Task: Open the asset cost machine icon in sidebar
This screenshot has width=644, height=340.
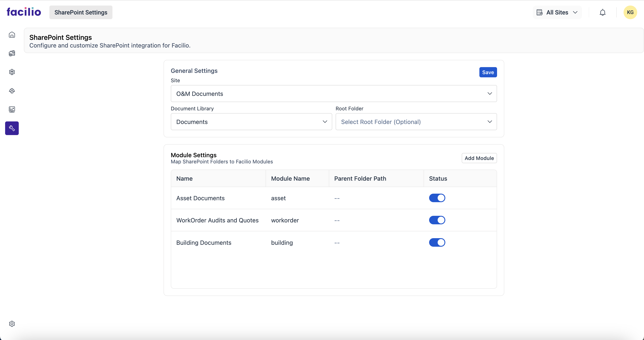Action: click(x=12, y=53)
